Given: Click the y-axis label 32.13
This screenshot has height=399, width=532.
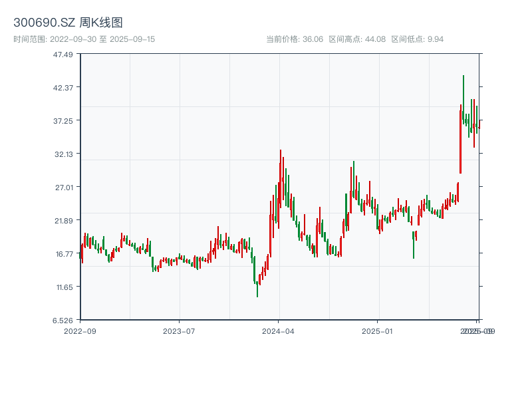Looking at the screenshot, I should click(64, 154).
